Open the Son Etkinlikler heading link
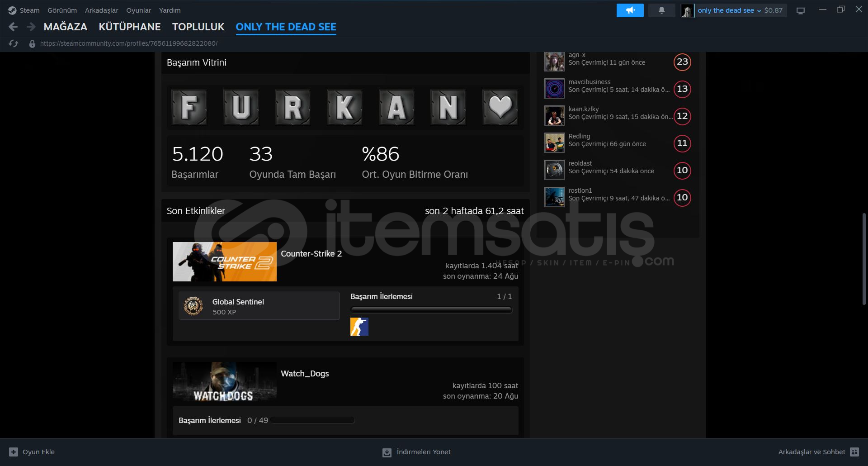The width and height of the screenshot is (868, 466). click(196, 211)
